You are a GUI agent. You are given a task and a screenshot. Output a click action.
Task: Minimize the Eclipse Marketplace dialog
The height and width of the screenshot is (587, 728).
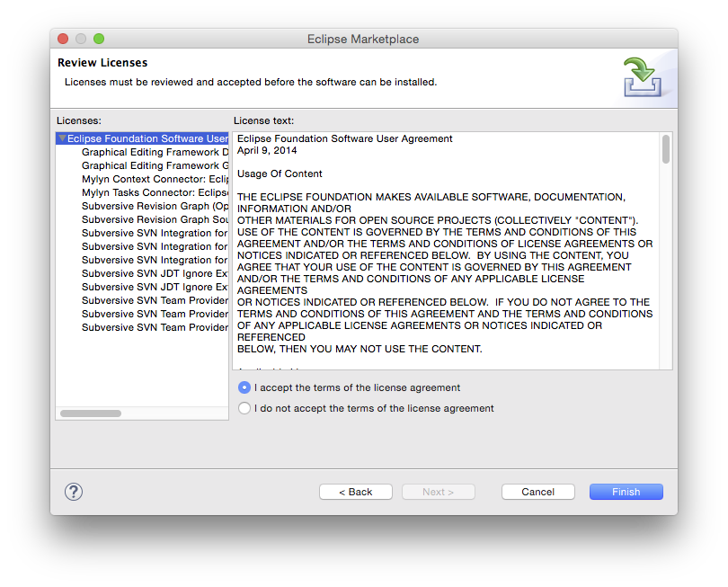[81, 39]
